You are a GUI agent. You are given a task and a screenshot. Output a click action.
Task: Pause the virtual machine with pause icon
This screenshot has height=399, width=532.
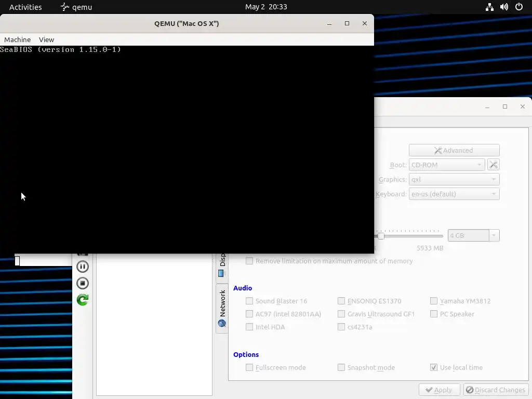[x=83, y=267]
